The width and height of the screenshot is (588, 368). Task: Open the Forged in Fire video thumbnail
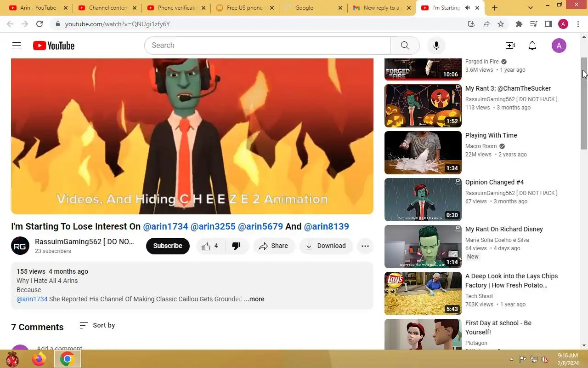pos(423,69)
